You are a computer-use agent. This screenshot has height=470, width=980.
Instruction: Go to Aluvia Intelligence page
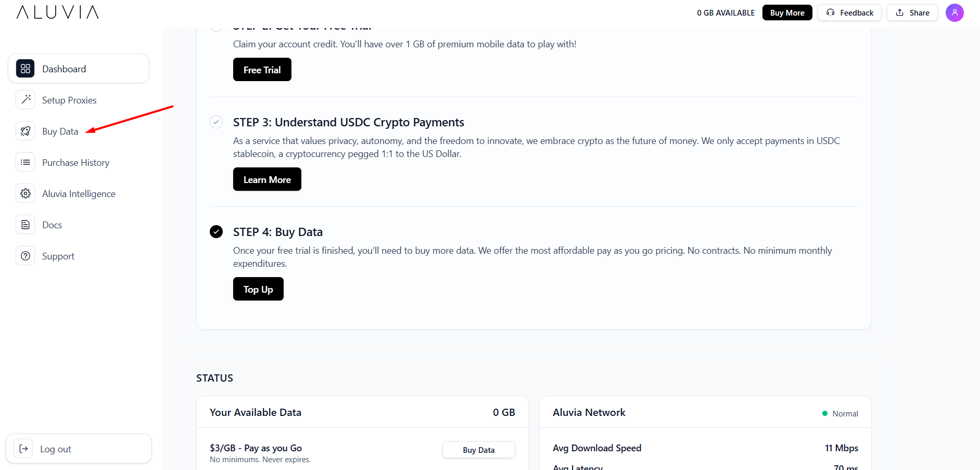(x=79, y=194)
